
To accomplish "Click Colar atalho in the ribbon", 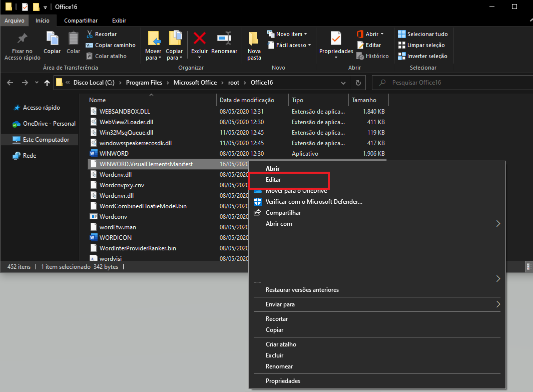I will [x=107, y=56].
